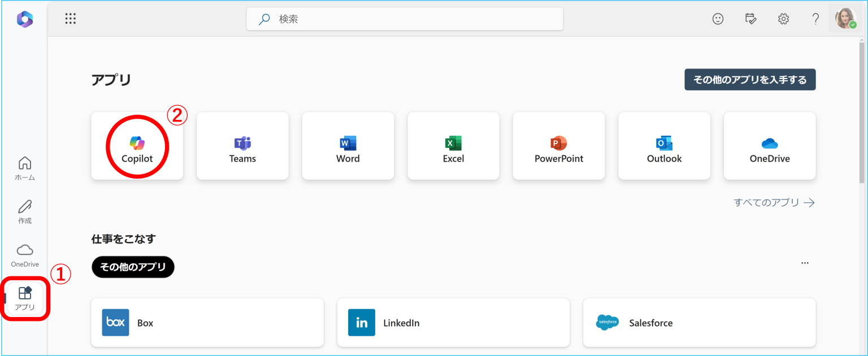Open the Copilot app

click(x=137, y=146)
